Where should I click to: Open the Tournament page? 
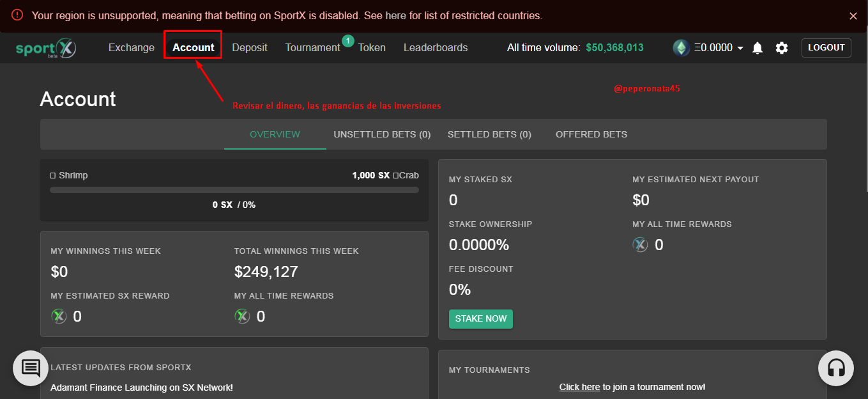(x=312, y=47)
